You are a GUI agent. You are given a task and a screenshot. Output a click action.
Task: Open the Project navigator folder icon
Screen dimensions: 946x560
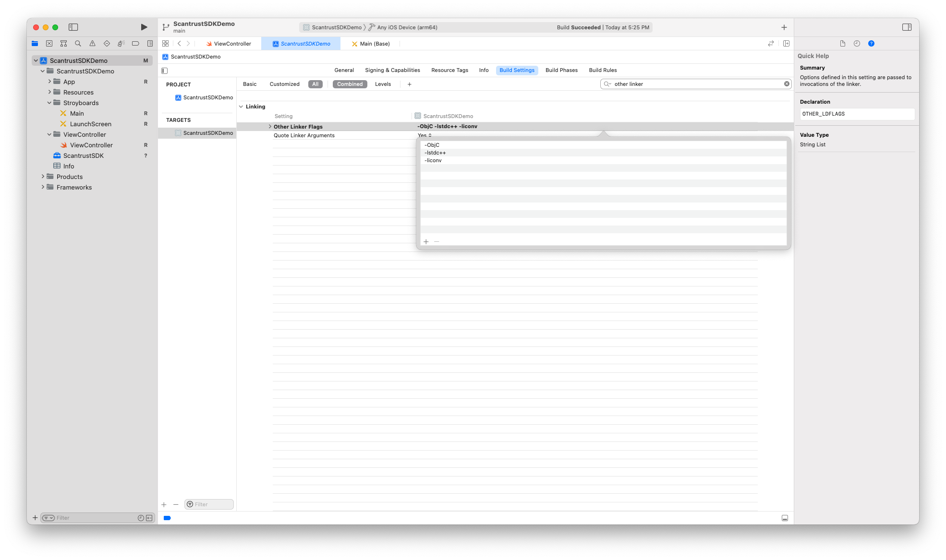[x=35, y=44]
